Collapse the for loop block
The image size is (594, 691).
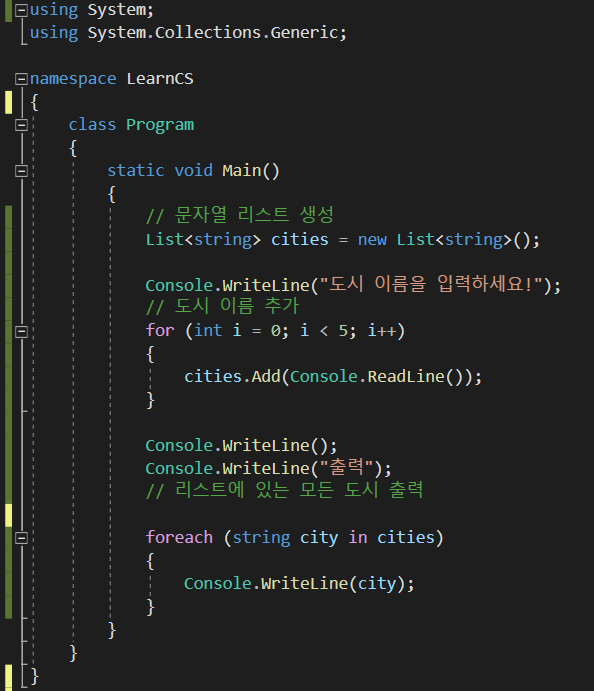click(21, 331)
